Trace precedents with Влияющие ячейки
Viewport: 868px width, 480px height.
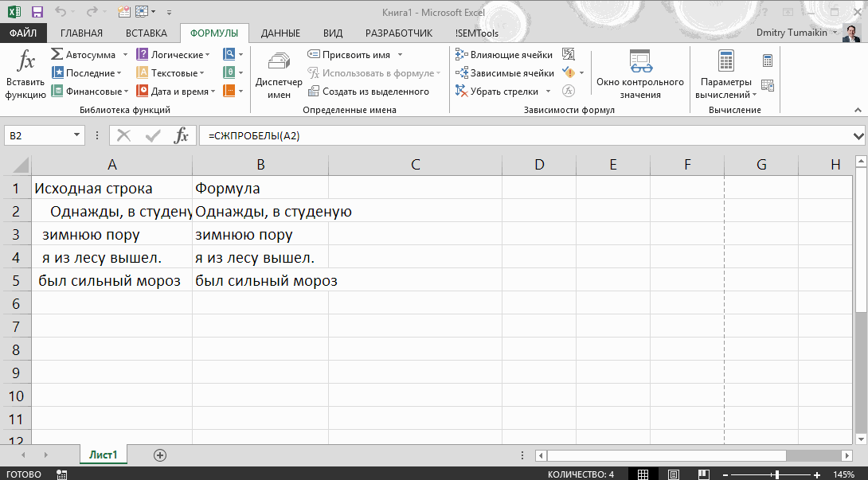tap(504, 54)
